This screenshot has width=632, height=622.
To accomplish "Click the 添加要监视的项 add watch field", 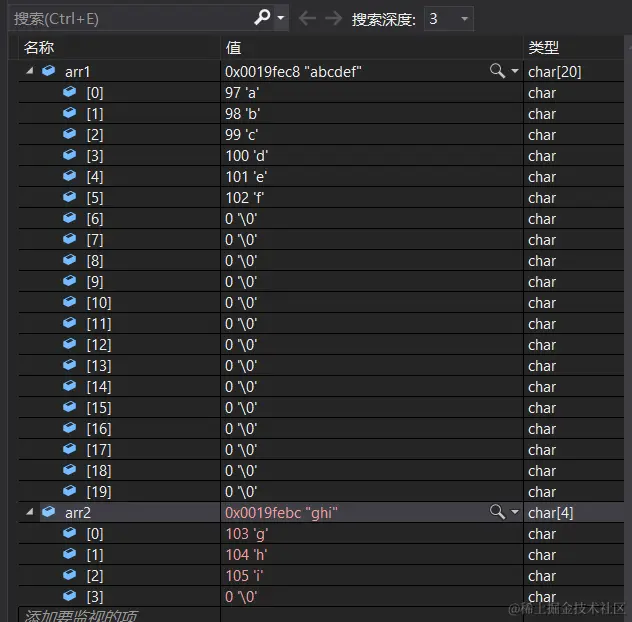I will coord(119,615).
